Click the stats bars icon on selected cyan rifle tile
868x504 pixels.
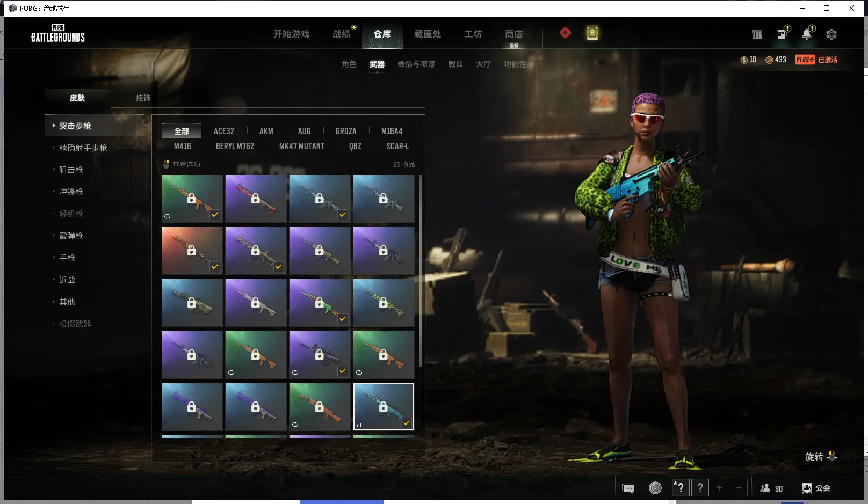point(359,425)
